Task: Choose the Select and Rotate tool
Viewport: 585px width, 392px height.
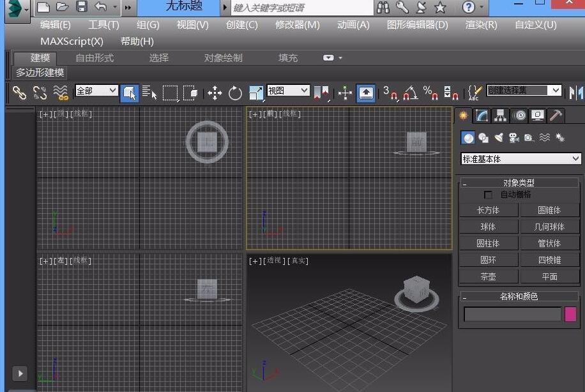Action: 235,93
